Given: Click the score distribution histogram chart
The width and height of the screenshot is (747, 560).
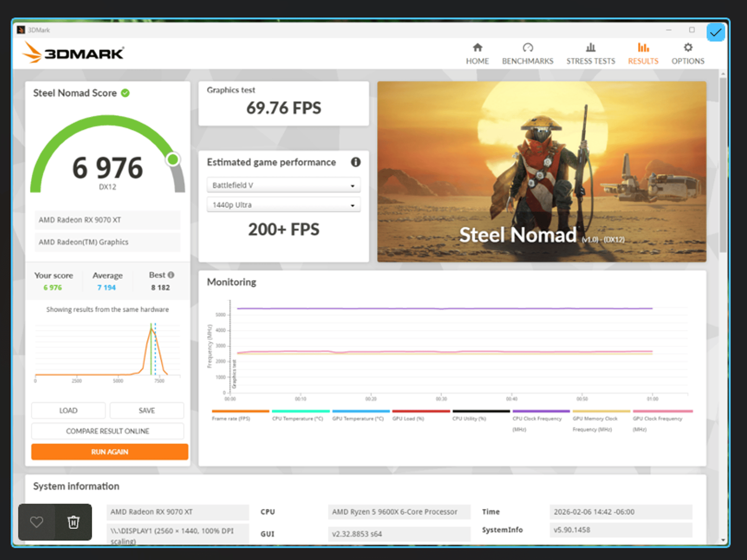Looking at the screenshot, I should (108, 352).
